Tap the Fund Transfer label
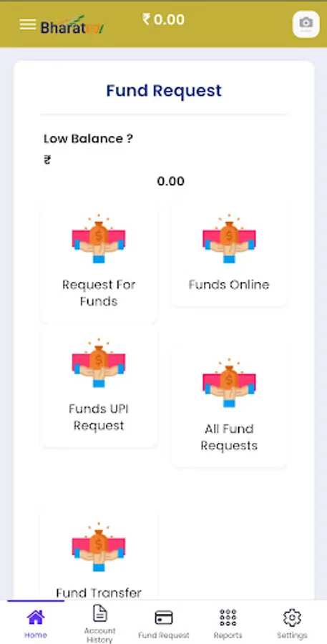The height and width of the screenshot is (644, 327). click(x=99, y=592)
